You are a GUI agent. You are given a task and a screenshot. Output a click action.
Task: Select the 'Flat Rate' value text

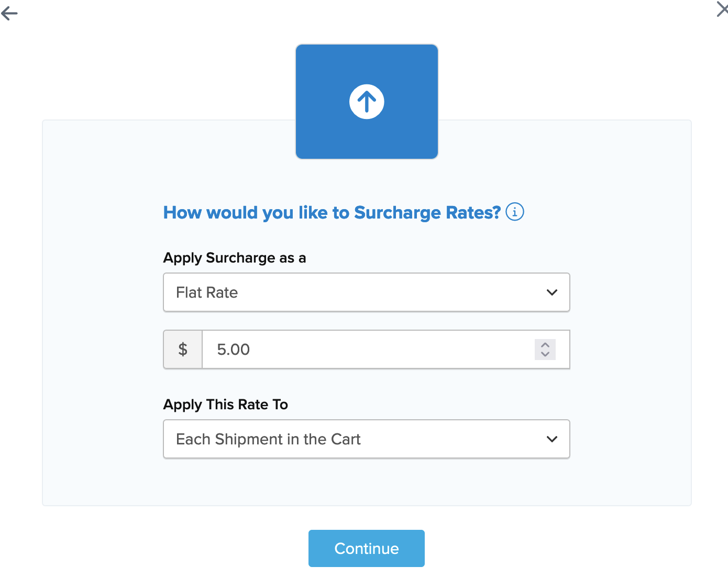207,292
